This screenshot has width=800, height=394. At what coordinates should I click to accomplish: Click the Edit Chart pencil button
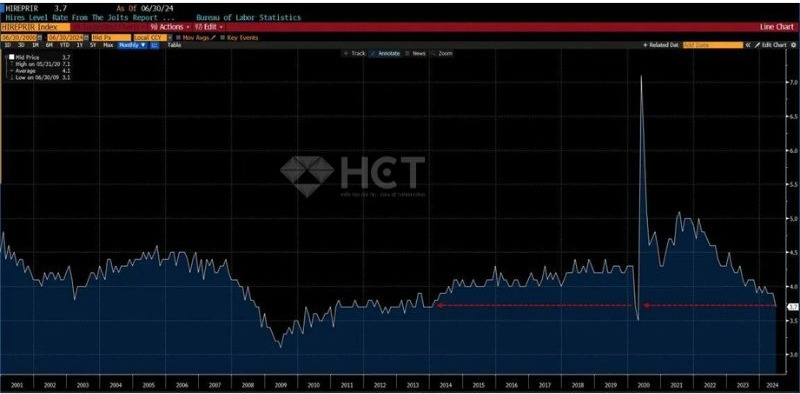click(x=771, y=45)
